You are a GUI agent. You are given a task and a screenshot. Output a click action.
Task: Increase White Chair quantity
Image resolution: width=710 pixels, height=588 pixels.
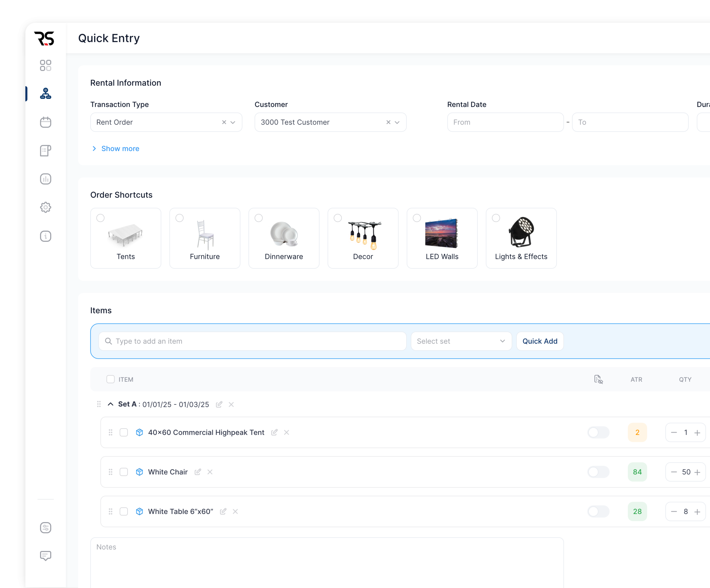point(697,472)
